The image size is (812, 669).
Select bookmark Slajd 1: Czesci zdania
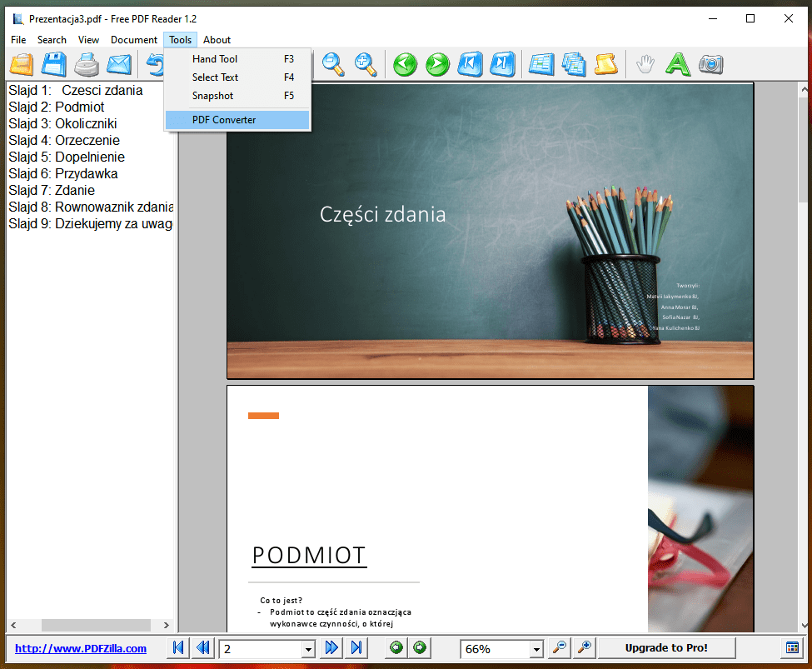76,90
